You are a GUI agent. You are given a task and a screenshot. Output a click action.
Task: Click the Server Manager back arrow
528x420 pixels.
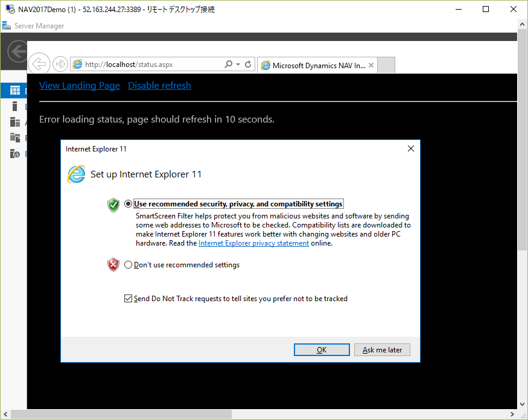pos(17,51)
